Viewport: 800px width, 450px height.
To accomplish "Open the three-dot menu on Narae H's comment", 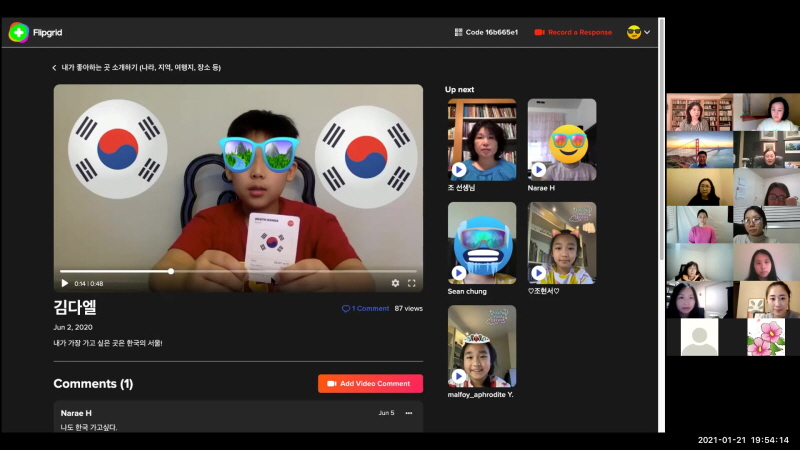I will pyautogui.click(x=408, y=413).
